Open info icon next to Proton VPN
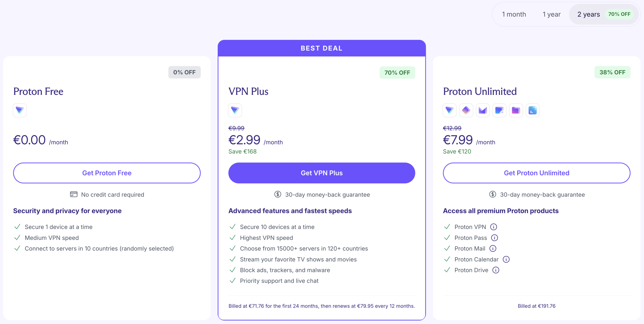The width and height of the screenshot is (644, 324). 493,227
